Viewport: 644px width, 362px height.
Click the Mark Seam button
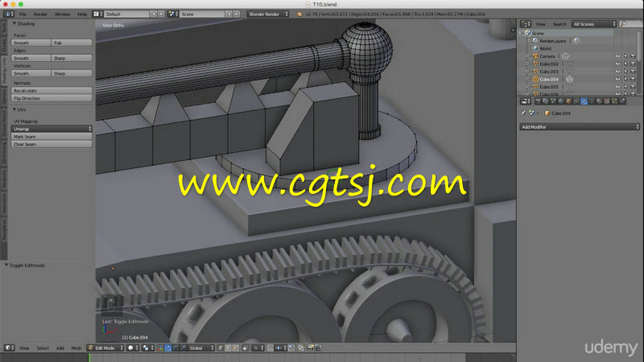52,136
